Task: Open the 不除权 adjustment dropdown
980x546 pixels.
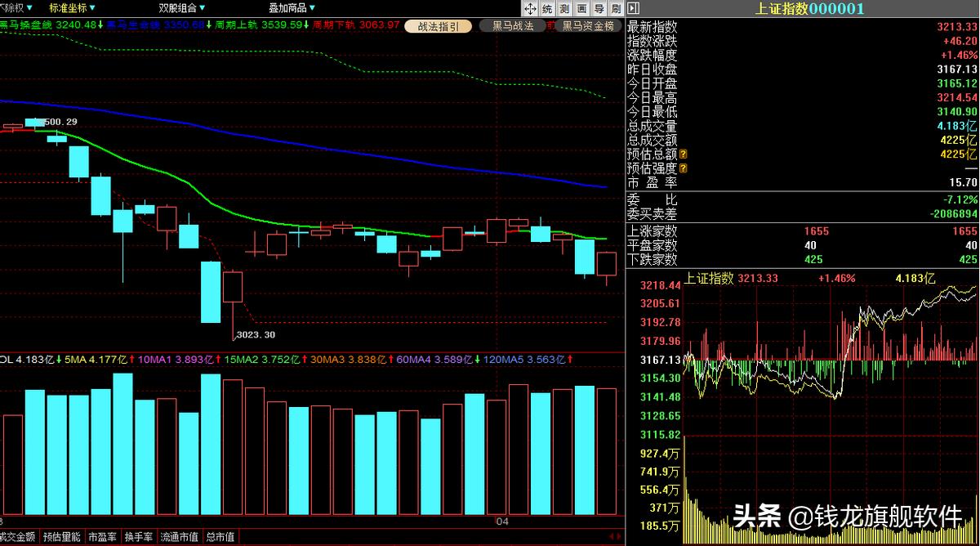Action: [15, 7]
